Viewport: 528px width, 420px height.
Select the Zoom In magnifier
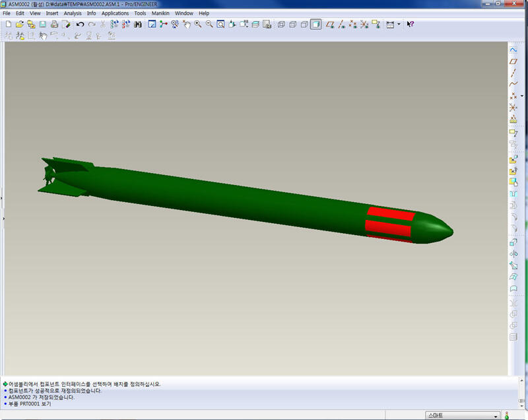198,24
